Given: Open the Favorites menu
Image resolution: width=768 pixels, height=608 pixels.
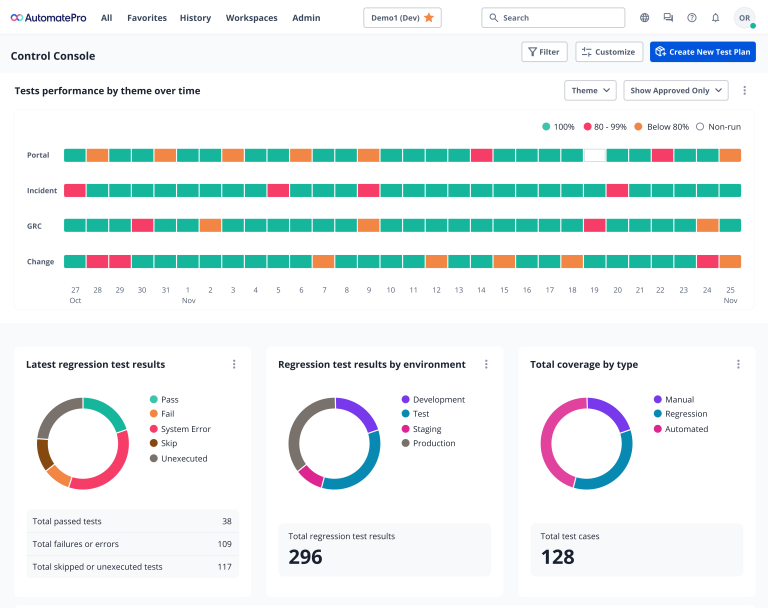Looking at the screenshot, I should point(147,18).
